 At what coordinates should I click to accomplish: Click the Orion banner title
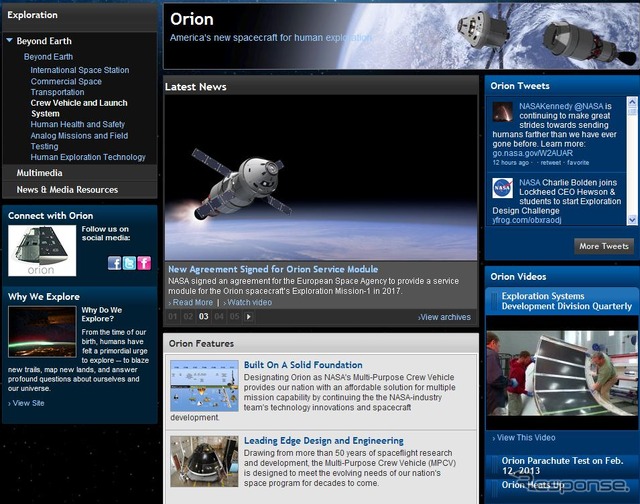[x=191, y=19]
